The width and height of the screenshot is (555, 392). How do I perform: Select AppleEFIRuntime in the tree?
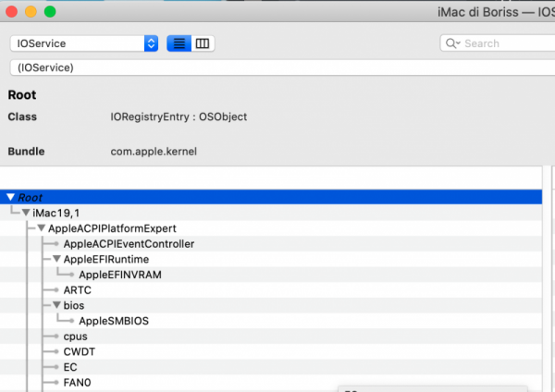(x=106, y=259)
